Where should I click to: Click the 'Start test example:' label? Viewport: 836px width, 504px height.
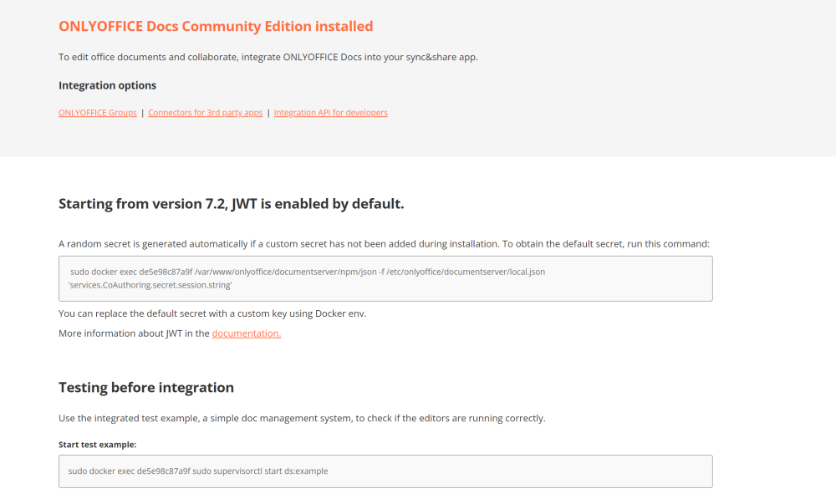coord(98,445)
